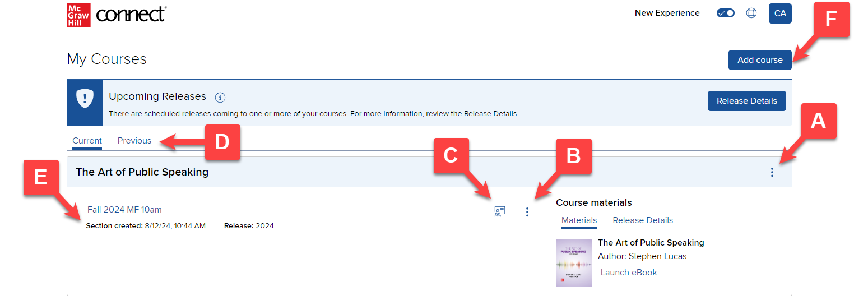Click the Launch eBook link
Viewport: 868px width, 300px height.
tap(629, 273)
